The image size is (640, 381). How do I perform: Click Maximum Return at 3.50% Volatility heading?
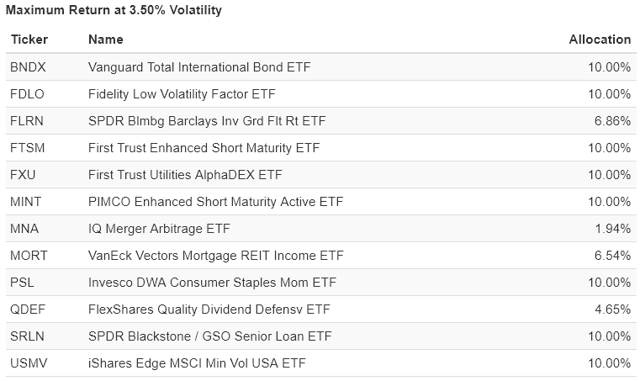[x=113, y=10]
